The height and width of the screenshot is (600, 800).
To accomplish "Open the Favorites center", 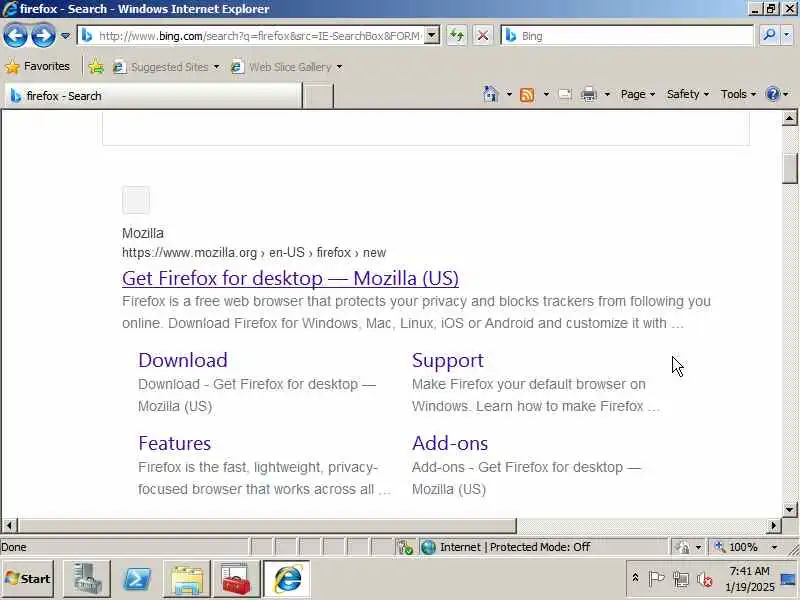I will tap(37, 66).
